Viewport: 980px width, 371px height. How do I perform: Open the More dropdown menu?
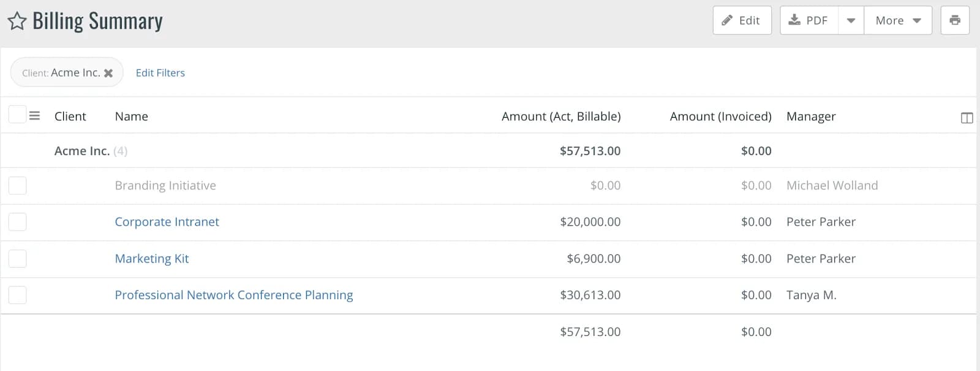898,20
